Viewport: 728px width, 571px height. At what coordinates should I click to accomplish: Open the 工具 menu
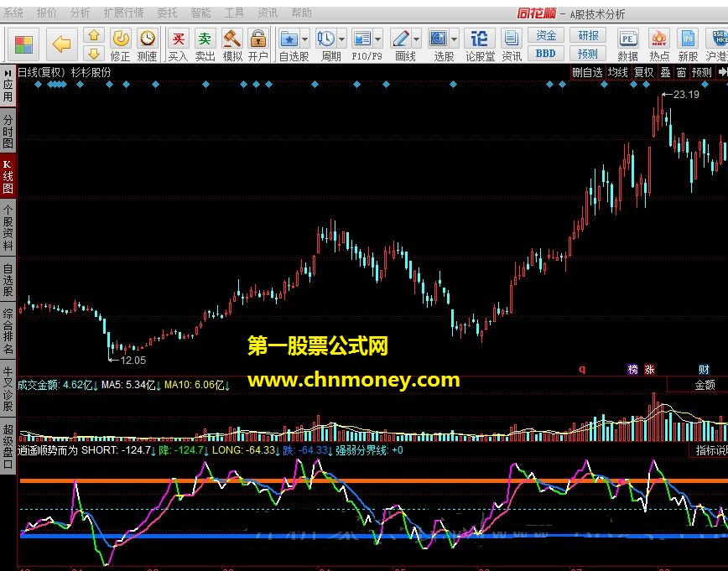pos(234,13)
